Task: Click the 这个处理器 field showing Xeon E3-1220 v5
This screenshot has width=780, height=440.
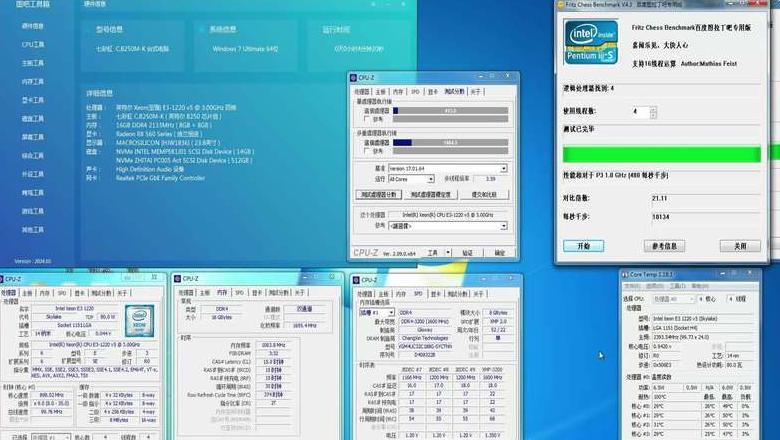Action: (x=448, y=215)
